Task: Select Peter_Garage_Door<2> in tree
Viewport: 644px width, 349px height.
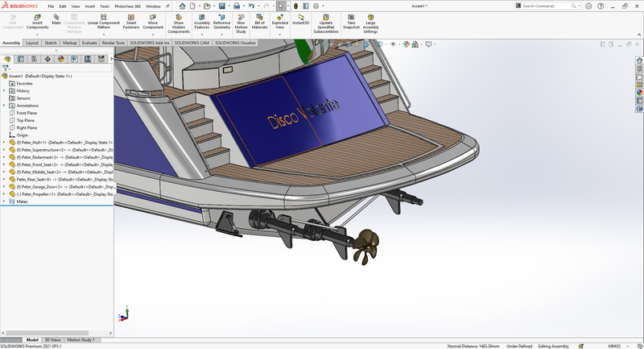Action: pos(61,187)
